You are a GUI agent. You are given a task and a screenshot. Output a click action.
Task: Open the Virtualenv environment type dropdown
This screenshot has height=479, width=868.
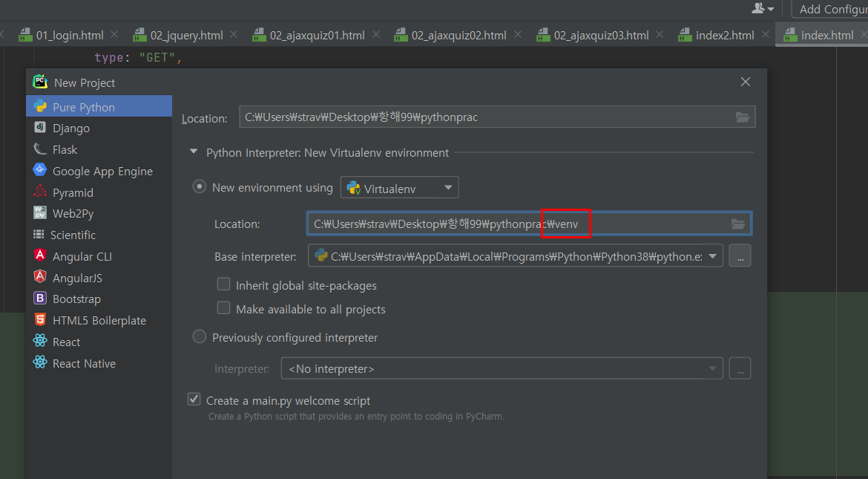400,188
